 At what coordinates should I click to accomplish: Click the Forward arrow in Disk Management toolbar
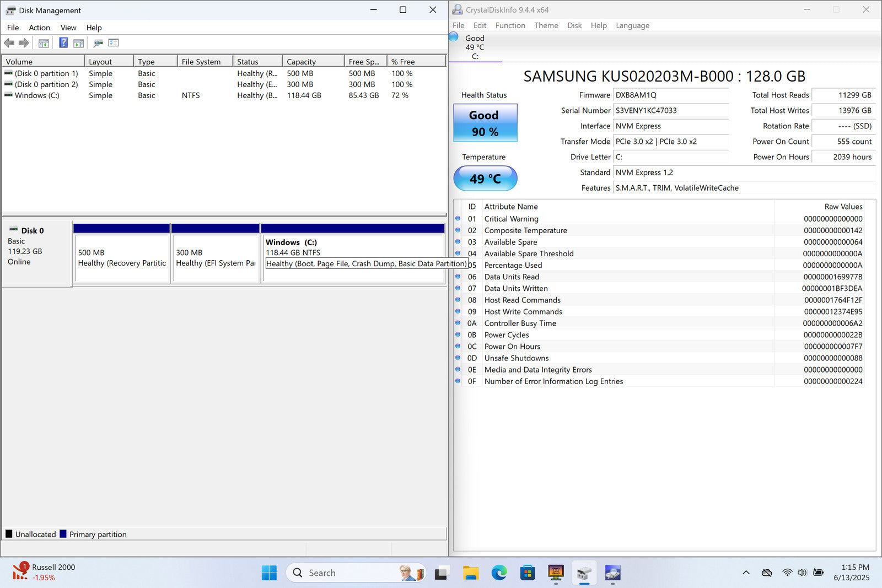[24, 43]
